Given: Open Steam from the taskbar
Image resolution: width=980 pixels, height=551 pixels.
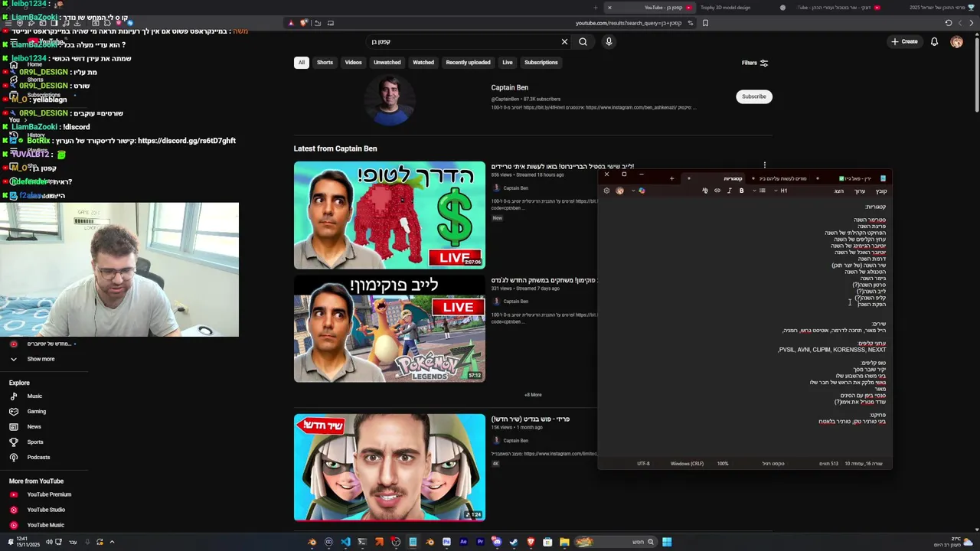Looking at the screenshot, I should [x=514, y=542].
